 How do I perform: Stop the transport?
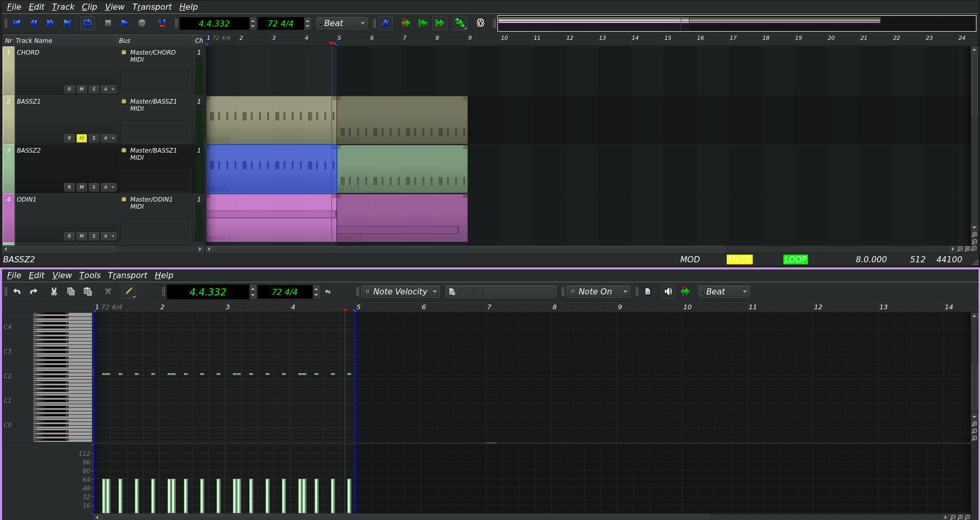(x=108, y=23)
